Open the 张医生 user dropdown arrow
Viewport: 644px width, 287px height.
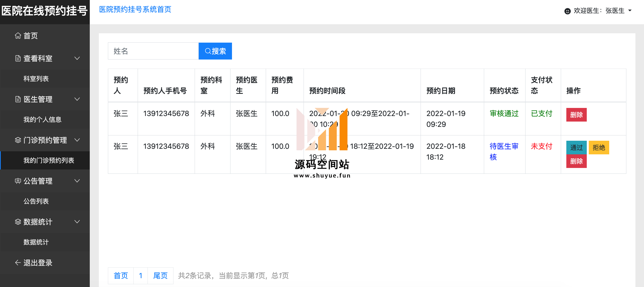point(630,11)
